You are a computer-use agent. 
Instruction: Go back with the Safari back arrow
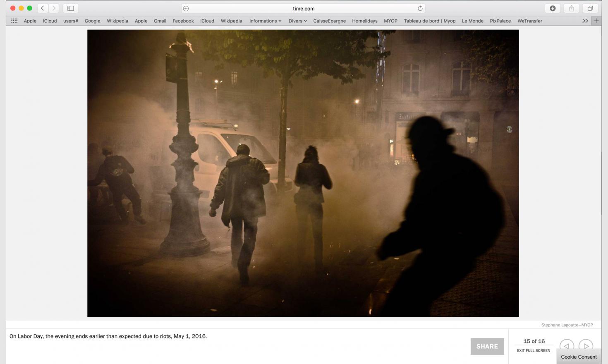[43, 8]
